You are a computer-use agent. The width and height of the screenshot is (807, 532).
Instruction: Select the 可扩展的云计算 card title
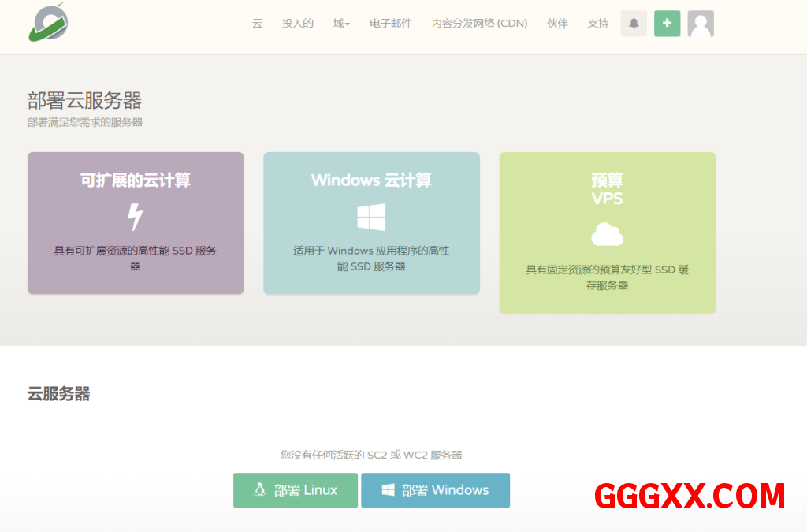coord(136,180)
